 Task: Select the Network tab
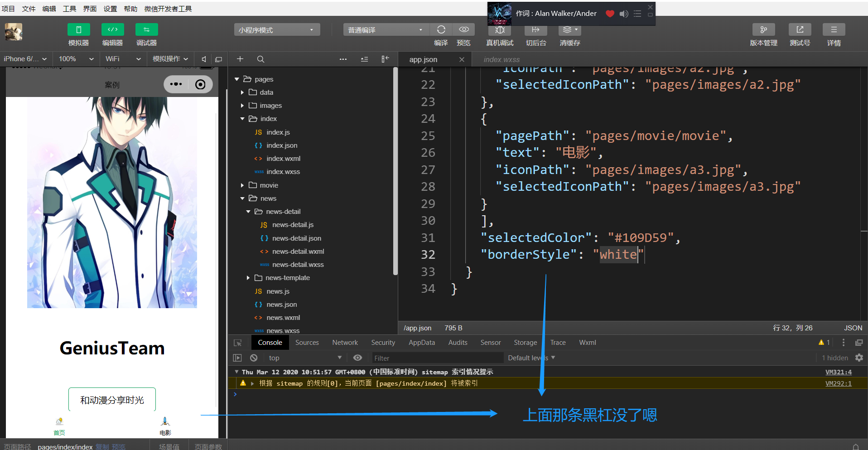(x=345, y=343)
